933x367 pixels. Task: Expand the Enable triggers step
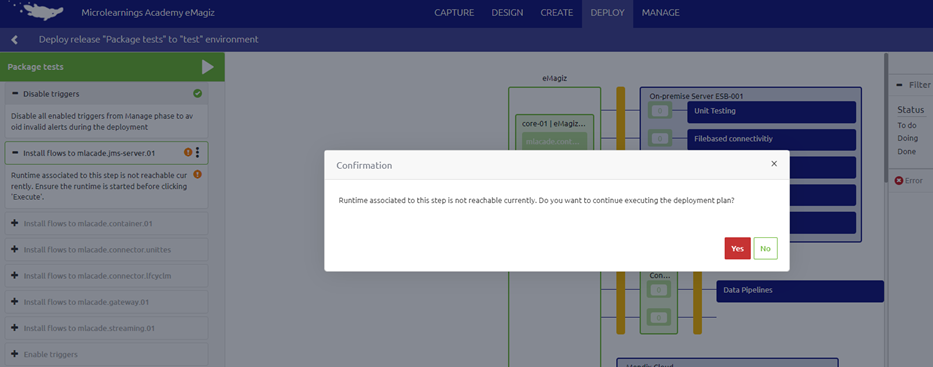point(15,354)
